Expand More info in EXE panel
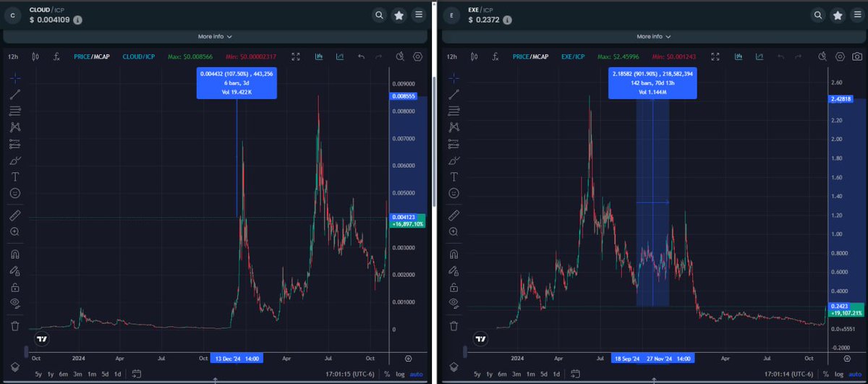This screenshot has height=384, width=868. tap(652, 36)
